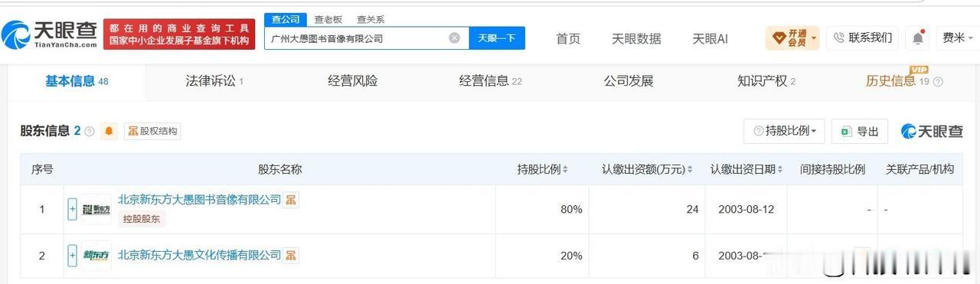The width and height of the screenshot is (980, 284).
Task: Click the 股东信息 section title
Action: 45,131
